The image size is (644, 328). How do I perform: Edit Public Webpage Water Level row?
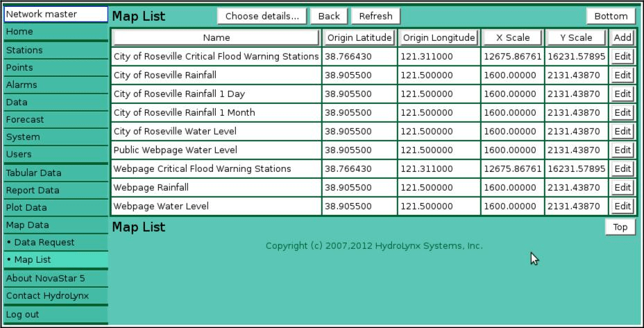click(x=622, y=150)
